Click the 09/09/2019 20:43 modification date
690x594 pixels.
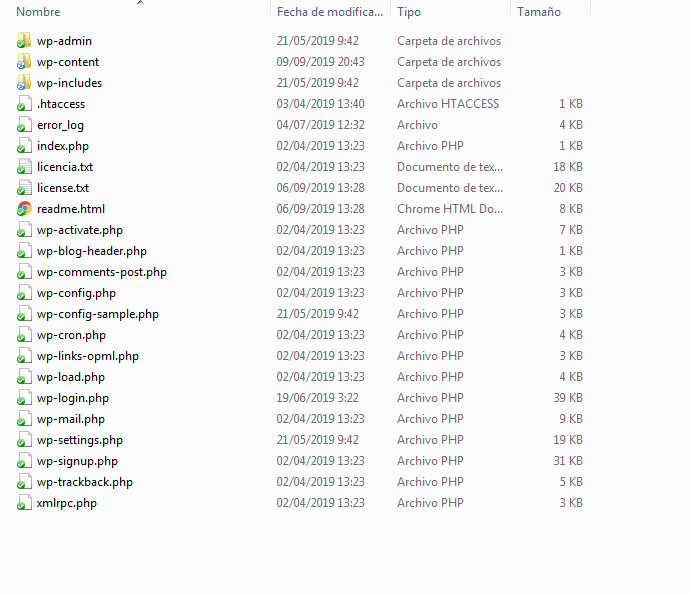click(x=320, y=62)
